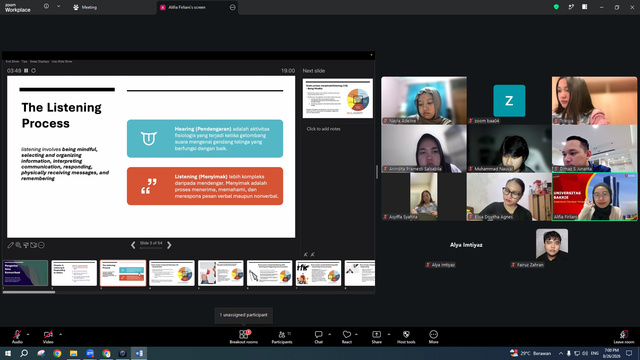This screenshot has height=360, width=640.
Task: Click the slide thumbnail scrollbar
Action: [29, 292]
